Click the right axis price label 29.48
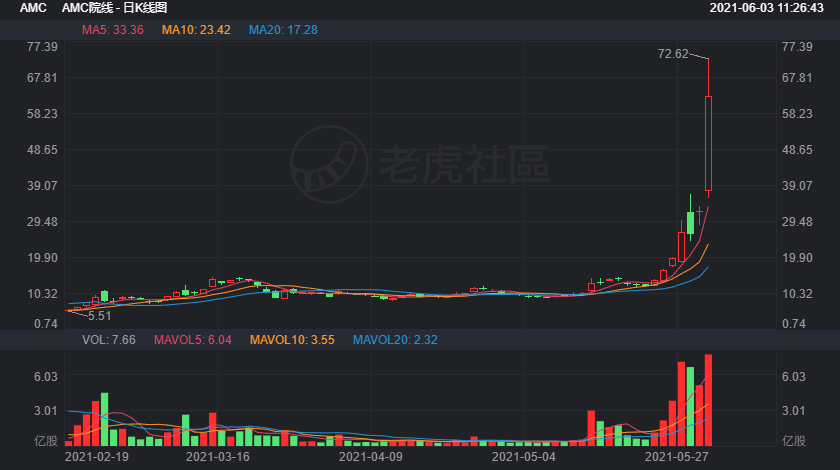Screen dimensions: 840x470 coord(797,222)
